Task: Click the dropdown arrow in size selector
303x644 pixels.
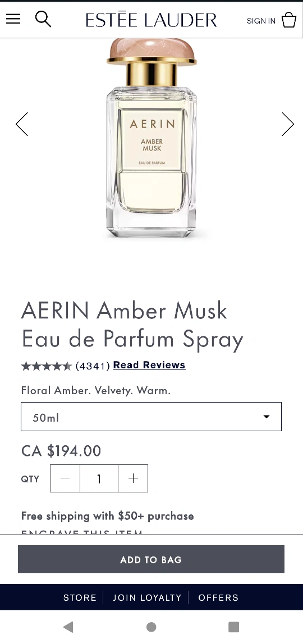Action: 267,417
